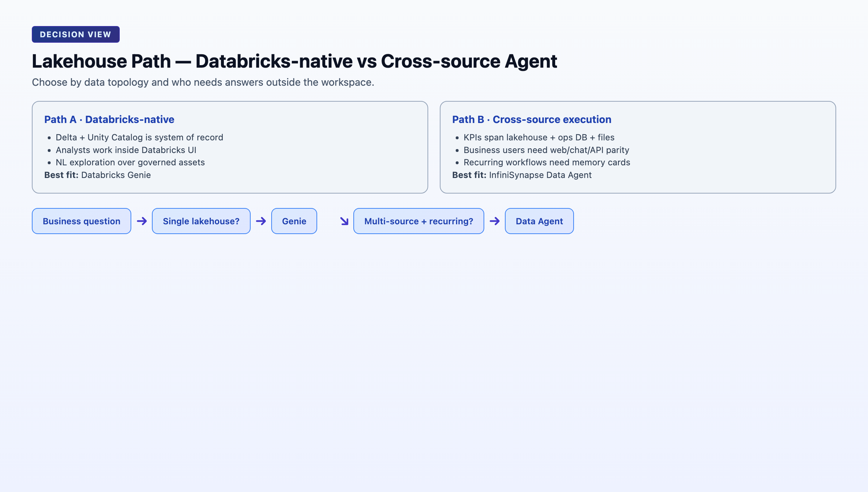Click 'Recurring workflows need memory cards' bullet
The height and width of the screenshot is (492, 868).
pos(547,162)
